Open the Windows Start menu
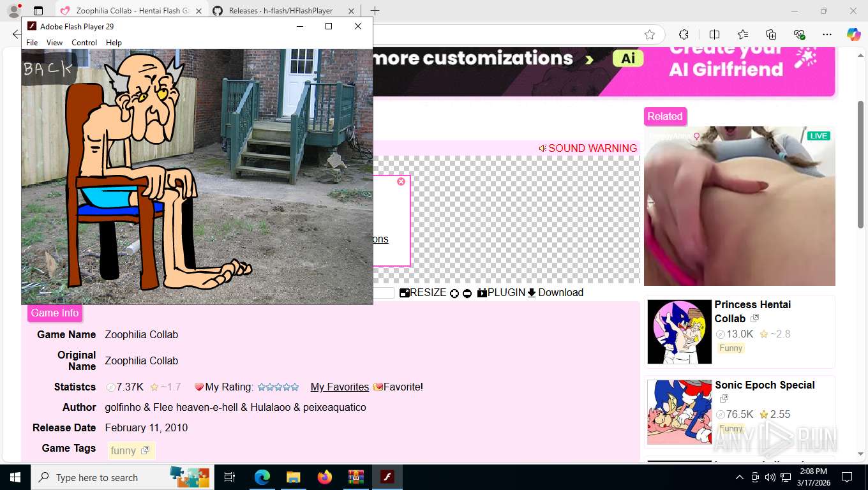Screen dimensions: 868x490 [x=15, y=477]
